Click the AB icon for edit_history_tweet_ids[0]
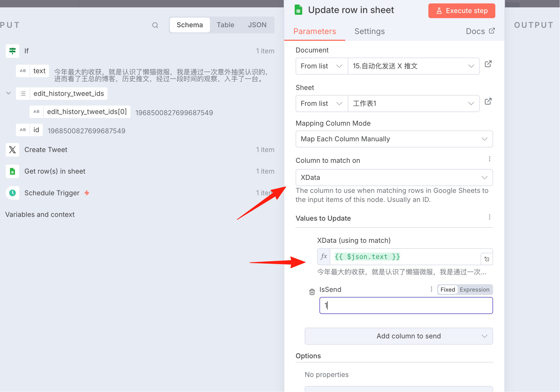Screen dimensions: 560x392 coord(37,112)
